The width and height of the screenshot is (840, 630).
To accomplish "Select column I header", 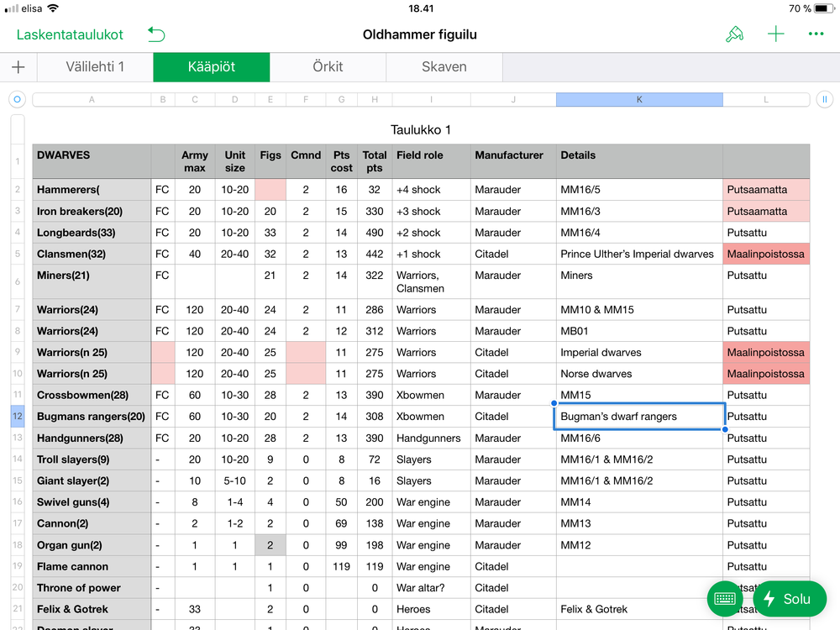I will (x=431, y=100).
